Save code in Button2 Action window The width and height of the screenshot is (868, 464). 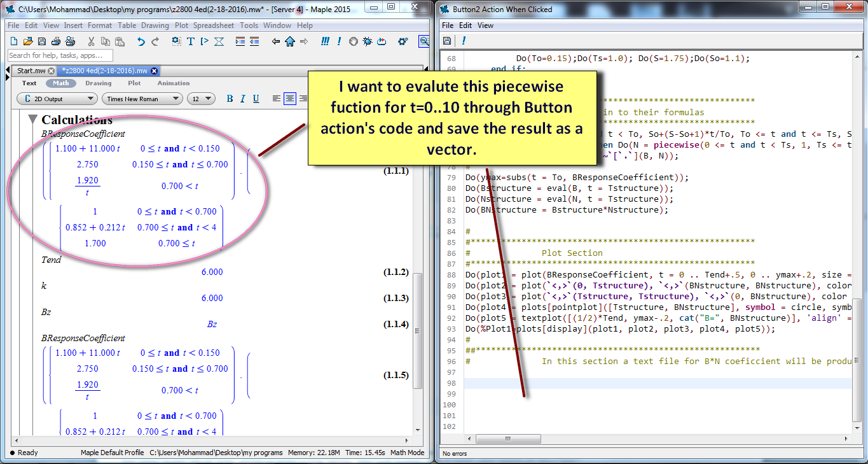tap(447, 41)
